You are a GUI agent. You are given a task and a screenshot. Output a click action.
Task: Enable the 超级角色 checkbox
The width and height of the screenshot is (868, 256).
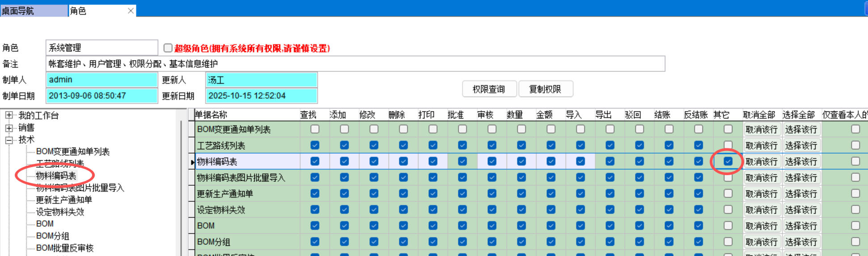168,48
